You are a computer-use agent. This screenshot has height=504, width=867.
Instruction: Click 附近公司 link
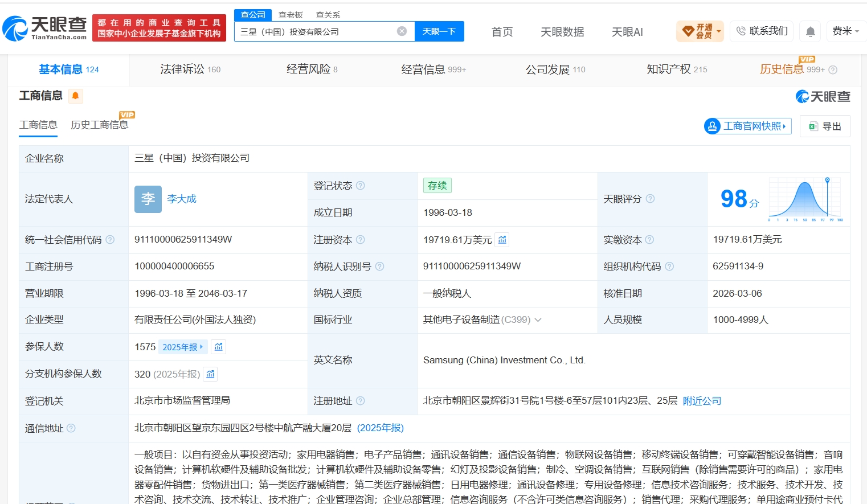click(x=702, y=401)
